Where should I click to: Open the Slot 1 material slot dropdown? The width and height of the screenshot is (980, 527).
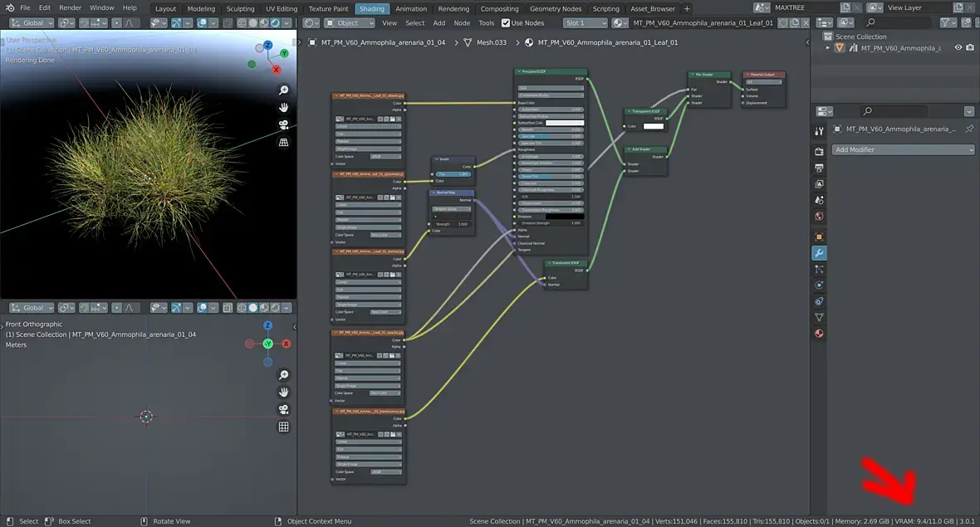click(x=586, y=23)
